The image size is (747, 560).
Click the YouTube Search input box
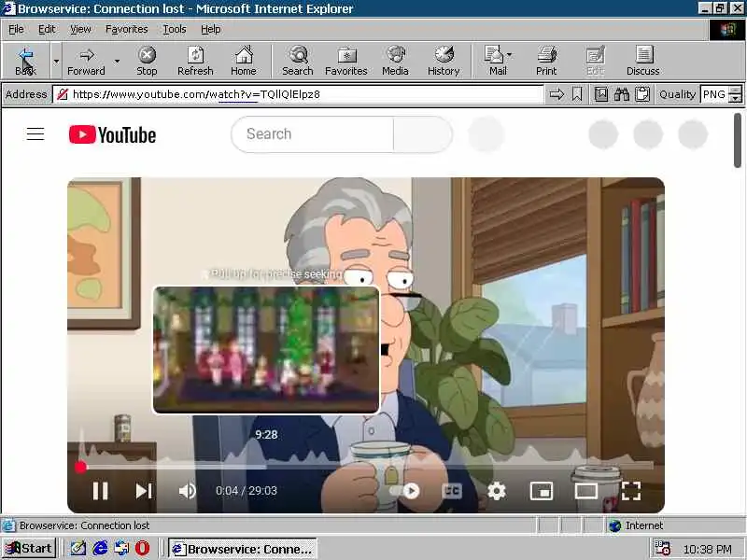coord(313,134)
